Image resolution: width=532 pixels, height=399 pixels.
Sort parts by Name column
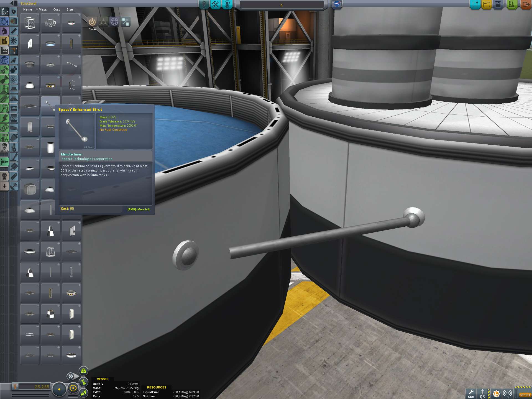pyautogui.click(x=27, y=9)
